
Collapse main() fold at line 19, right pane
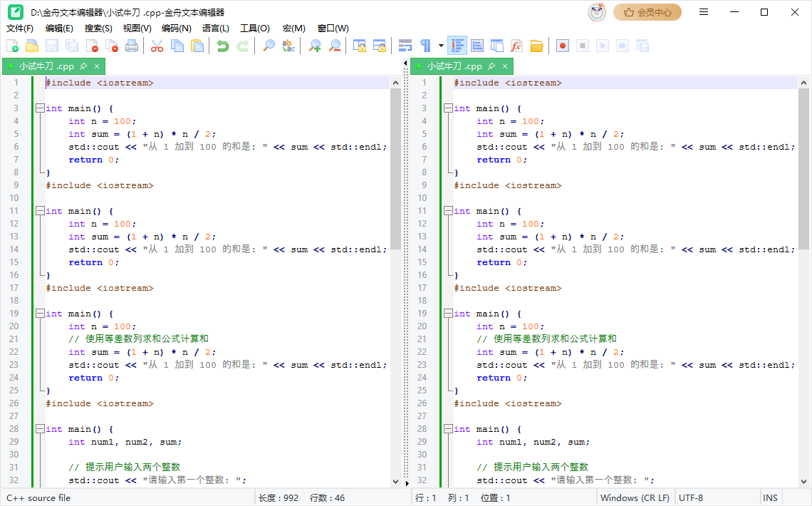[x=448, y=314]
